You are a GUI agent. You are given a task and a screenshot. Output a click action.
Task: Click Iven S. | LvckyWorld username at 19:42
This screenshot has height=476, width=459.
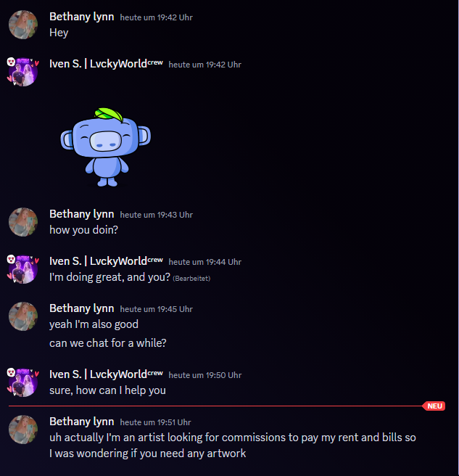[x=99, y=64]
